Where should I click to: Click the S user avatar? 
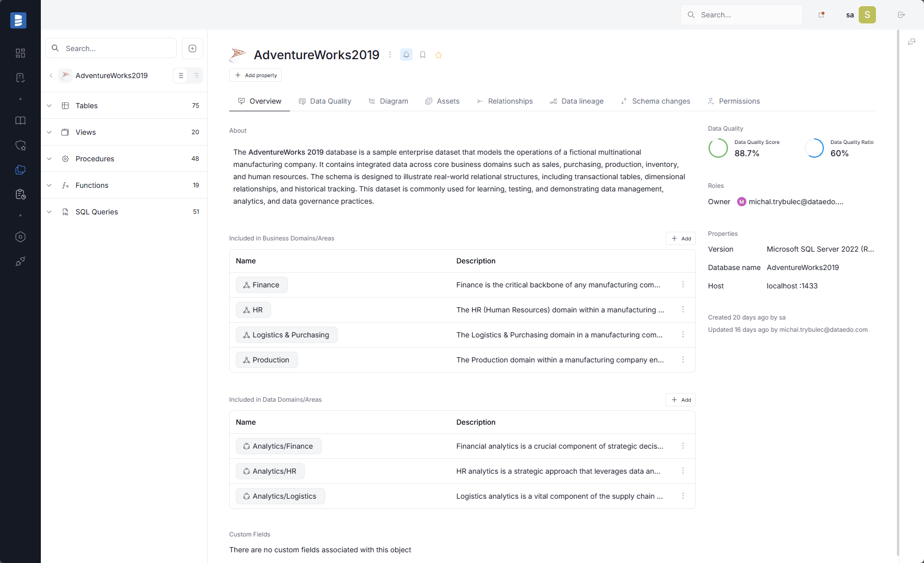click(867, 15)
